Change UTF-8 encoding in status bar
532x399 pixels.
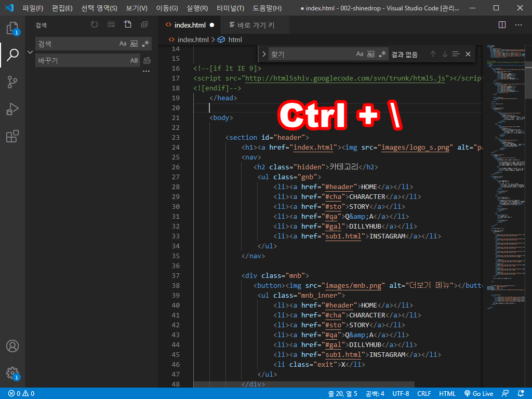click(x=401, y=394)
